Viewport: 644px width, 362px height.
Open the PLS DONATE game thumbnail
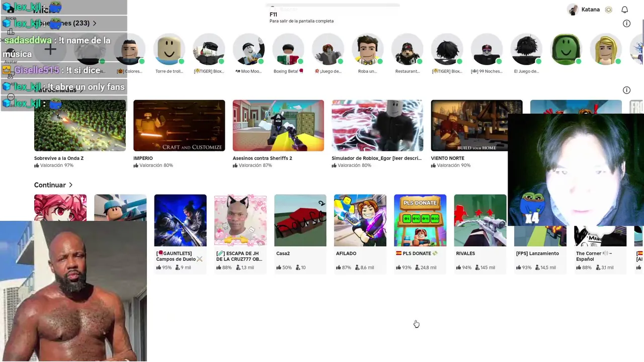(420, 220)
